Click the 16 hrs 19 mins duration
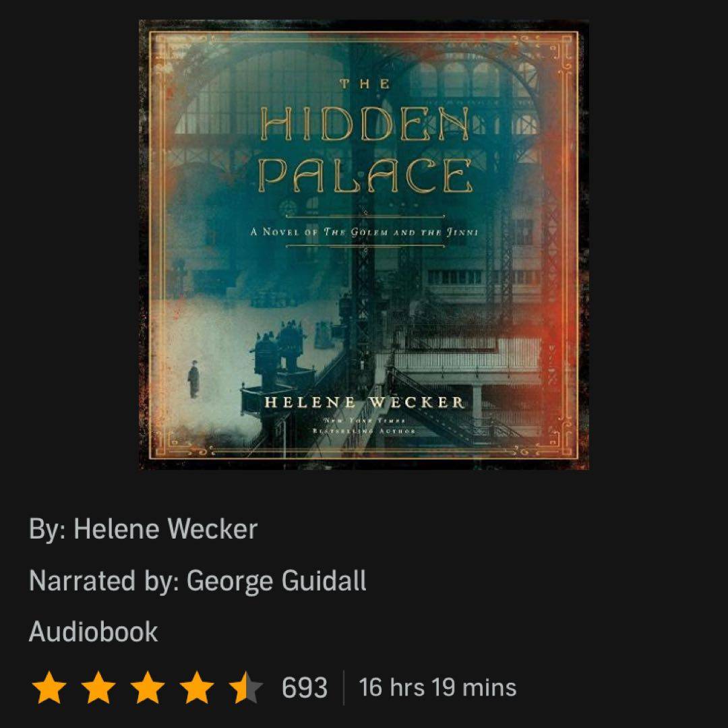 point(437,688)
